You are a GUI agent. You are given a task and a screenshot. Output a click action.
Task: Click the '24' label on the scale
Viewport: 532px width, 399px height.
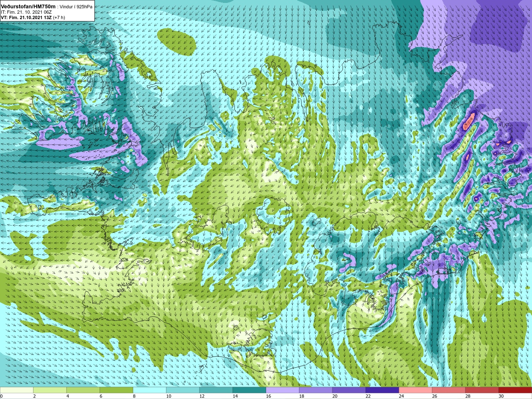401,396
